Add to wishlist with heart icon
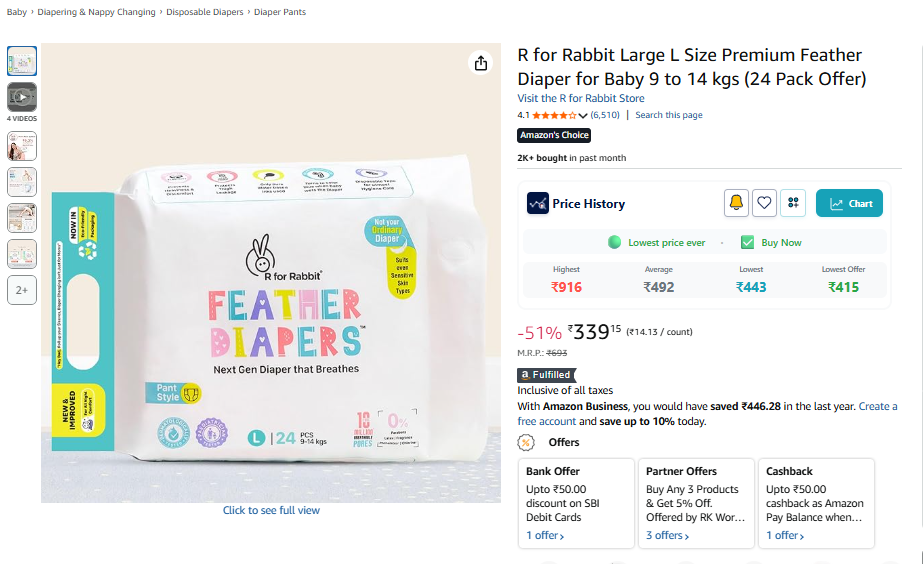The image size is (923, 564). [x=765, y=203]
